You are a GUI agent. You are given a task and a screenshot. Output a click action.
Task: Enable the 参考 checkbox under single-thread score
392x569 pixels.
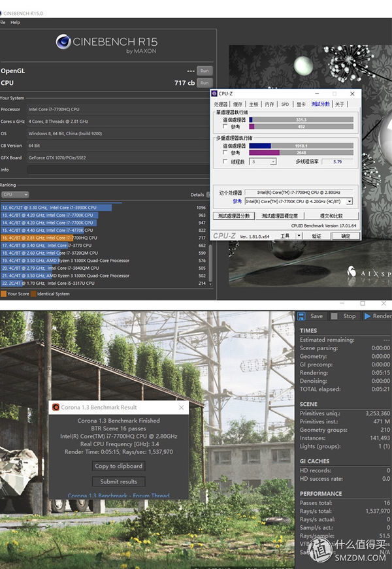click(x=225, y=127)
